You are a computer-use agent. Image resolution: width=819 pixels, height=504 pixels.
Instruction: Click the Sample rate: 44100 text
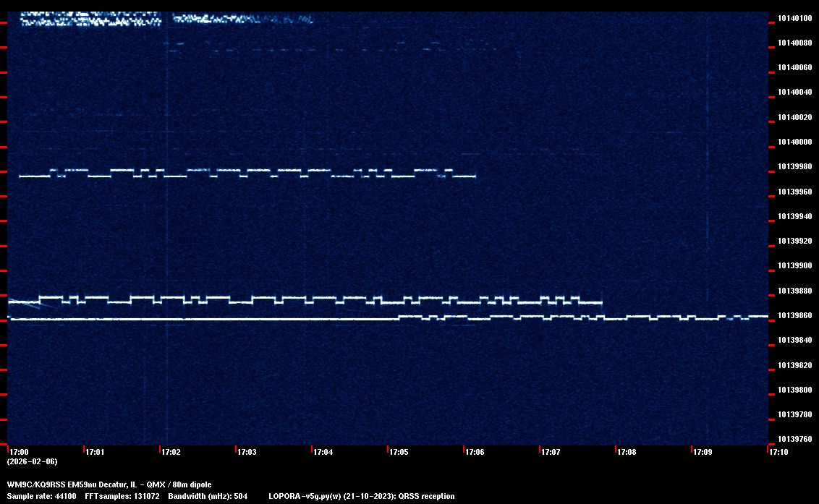tap(42, 496)
